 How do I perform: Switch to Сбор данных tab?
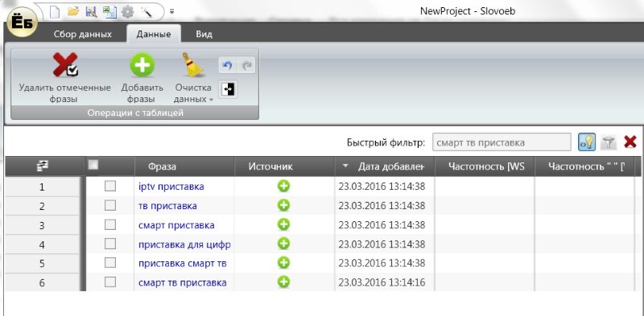(83, 34)
